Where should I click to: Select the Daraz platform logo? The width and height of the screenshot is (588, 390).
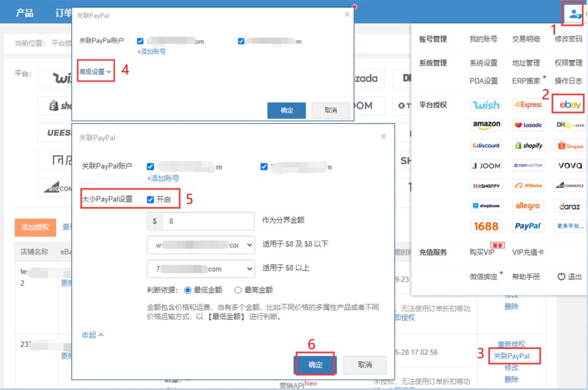570,206
